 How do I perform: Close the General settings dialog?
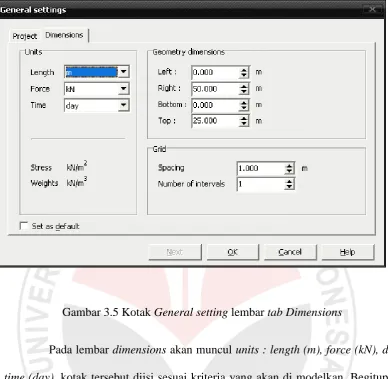click(x=372, y=9)
